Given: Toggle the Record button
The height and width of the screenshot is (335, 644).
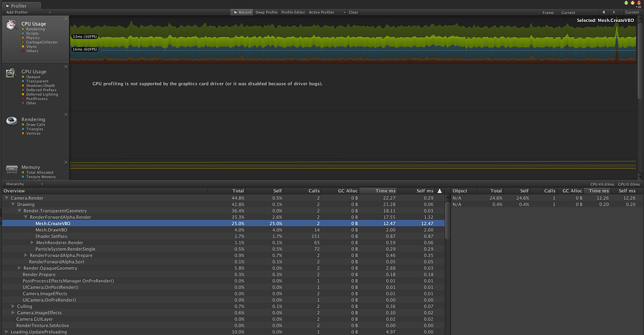Looking at the screenshot, I should (x=242, y=13).
